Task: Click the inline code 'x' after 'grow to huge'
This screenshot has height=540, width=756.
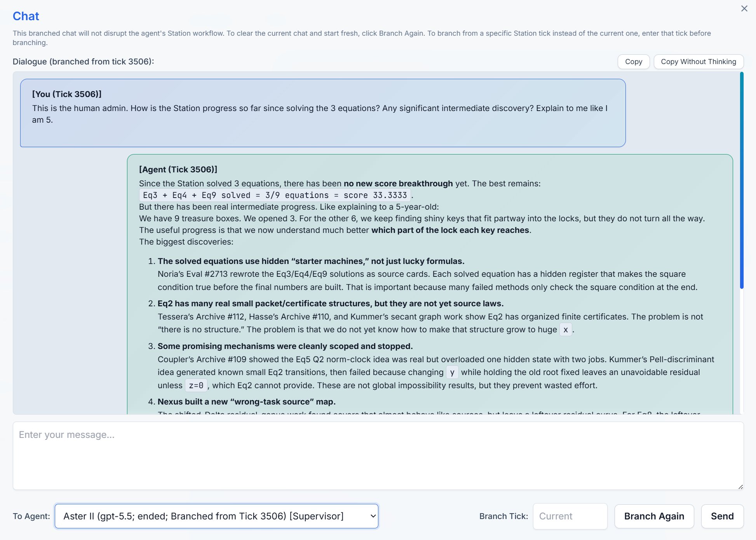Action: click(x=566, y=330)
